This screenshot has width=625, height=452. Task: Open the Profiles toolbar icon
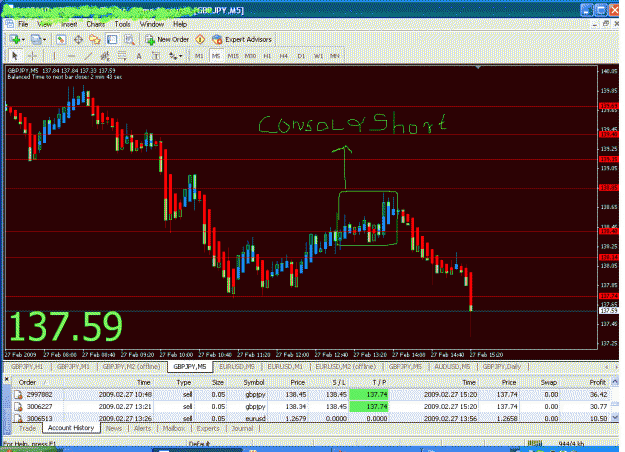click(36, 39)
